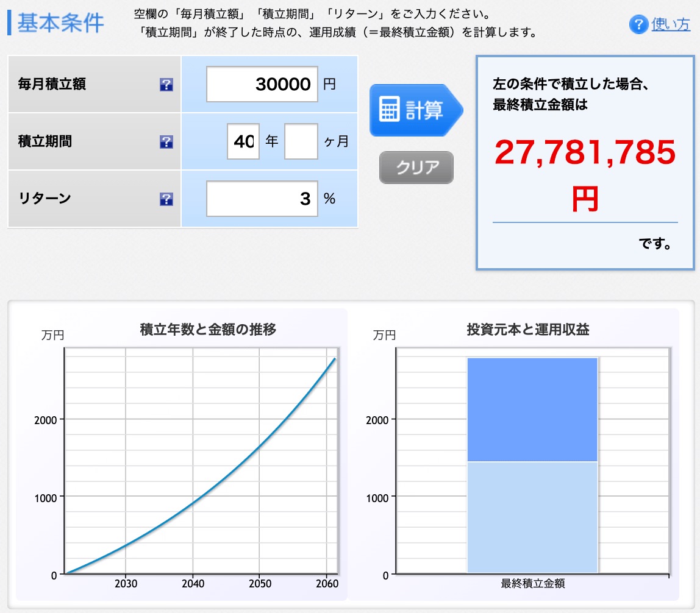This screenshot has width=700, height=613.
Task: Click help icon beside 積立期間
Action: [166, 142]
